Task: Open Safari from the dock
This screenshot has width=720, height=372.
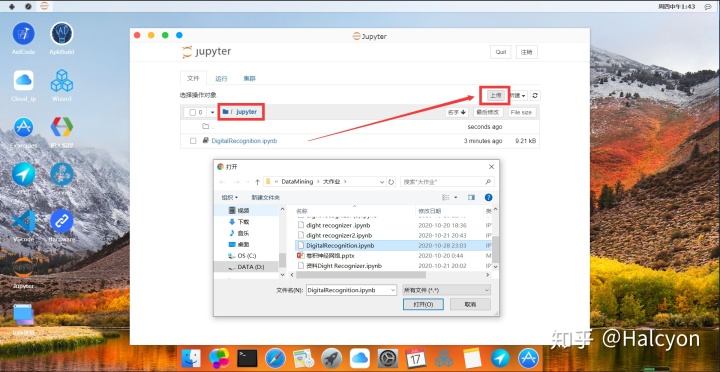Action: pyautogui.click(x=275, y=358)
